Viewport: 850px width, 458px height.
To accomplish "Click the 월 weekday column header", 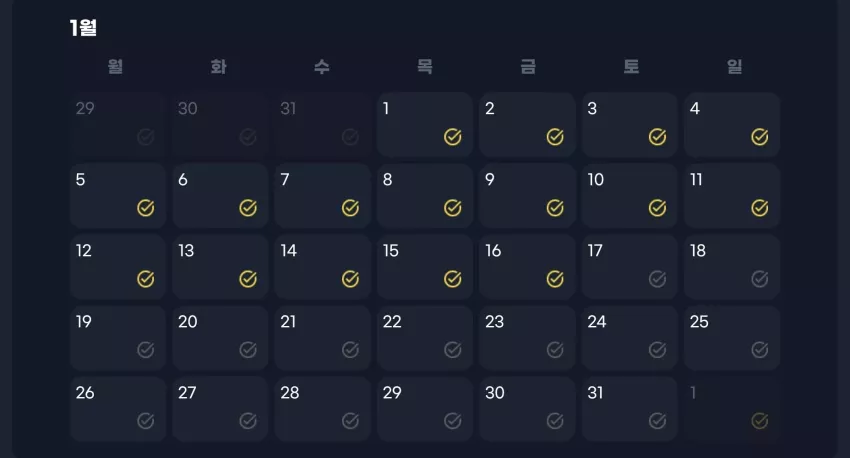I will click(x=115, y=67).
